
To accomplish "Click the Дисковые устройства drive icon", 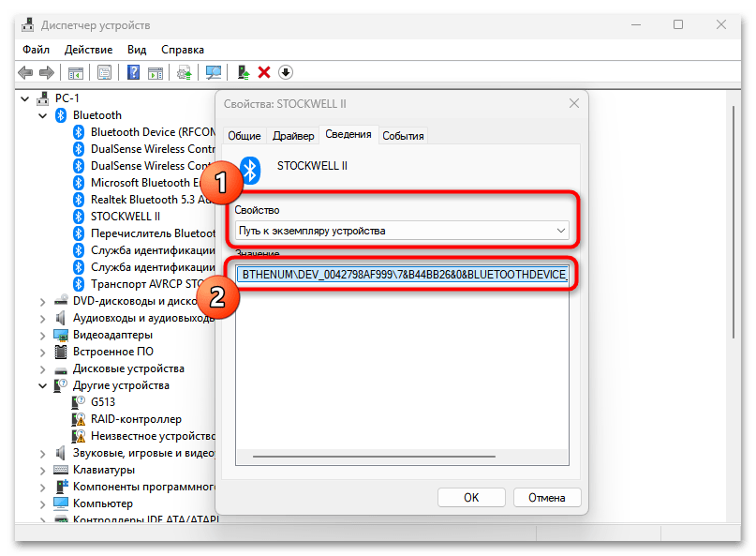I will click(x=61, y=370).
